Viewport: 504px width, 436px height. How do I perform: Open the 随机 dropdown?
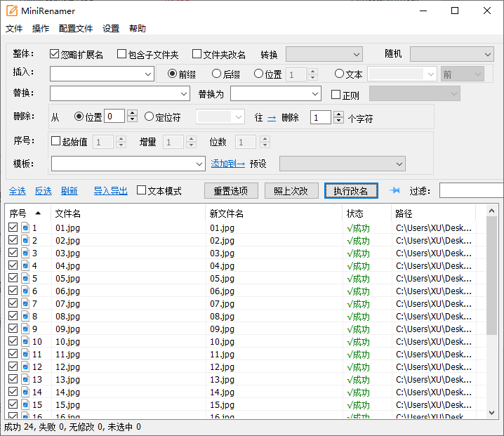click(451, 54)
